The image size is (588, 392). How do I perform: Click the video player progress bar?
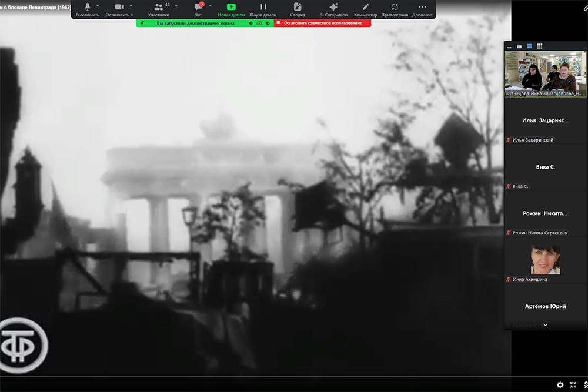[253, 376]
